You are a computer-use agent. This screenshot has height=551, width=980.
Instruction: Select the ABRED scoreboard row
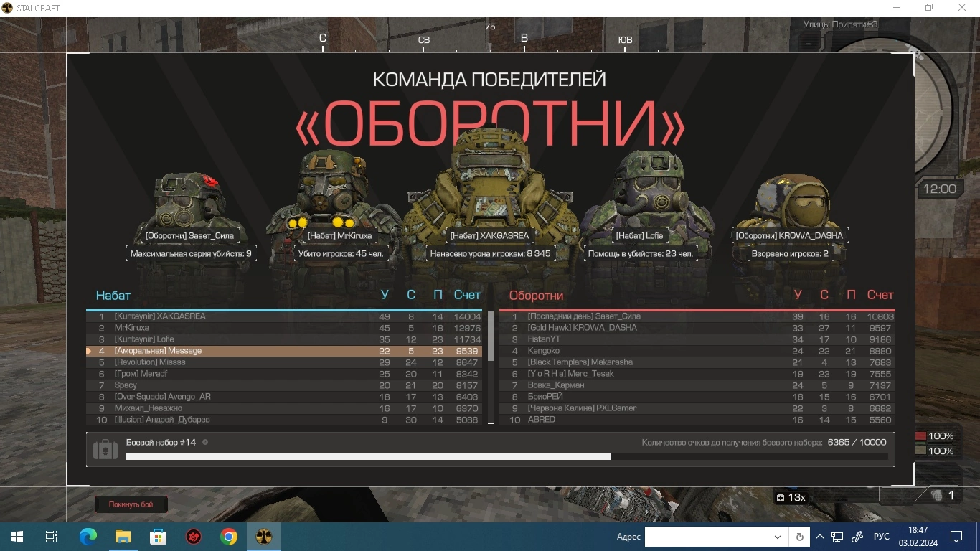[697, 420]
